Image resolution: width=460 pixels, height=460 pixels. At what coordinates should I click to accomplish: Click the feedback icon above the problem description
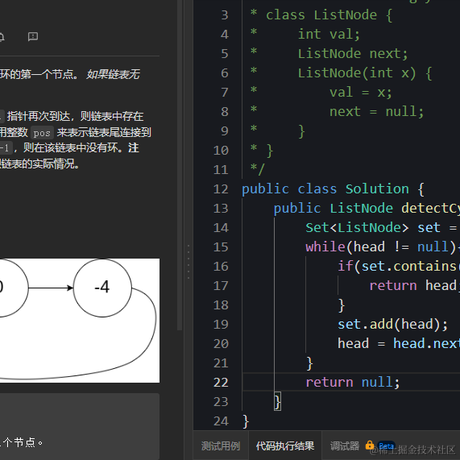coord(33,36)
